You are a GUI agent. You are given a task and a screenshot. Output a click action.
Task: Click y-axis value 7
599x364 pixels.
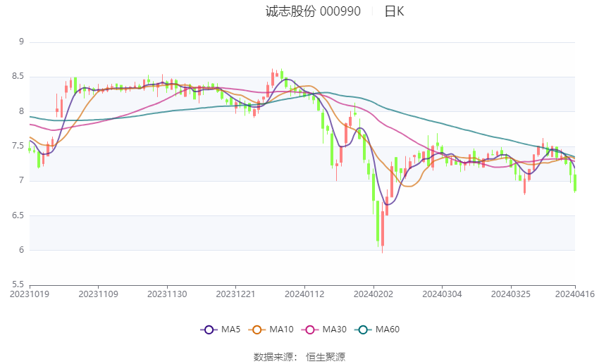(21, 180)
